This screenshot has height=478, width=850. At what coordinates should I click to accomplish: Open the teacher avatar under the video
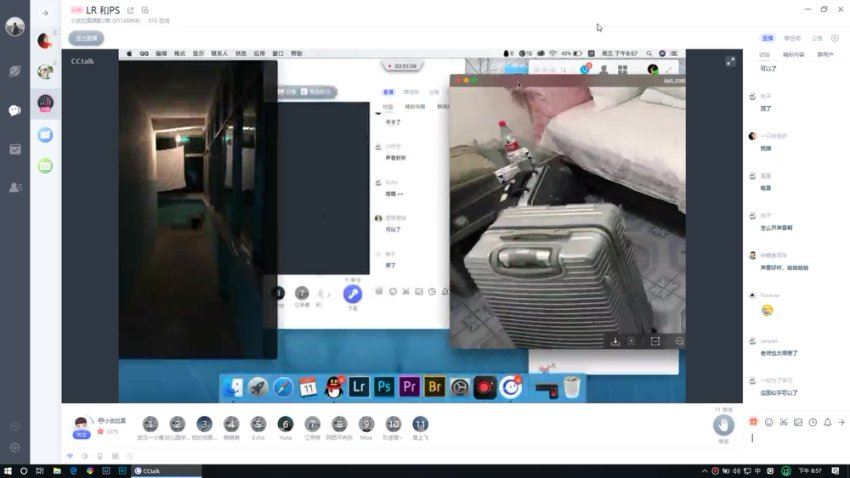coord(81,424)
